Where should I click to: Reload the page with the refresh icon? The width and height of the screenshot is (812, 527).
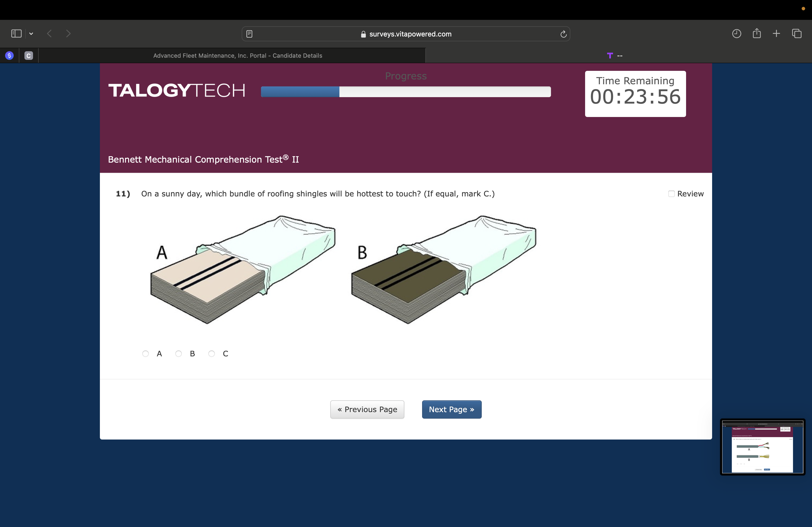563,34
